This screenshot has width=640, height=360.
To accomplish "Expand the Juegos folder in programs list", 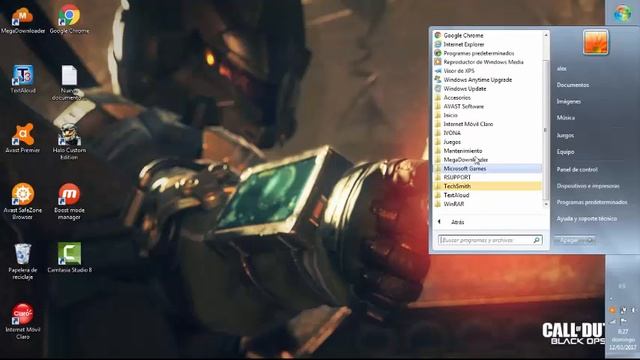I will pyautogui.click(x=488, y=142).
